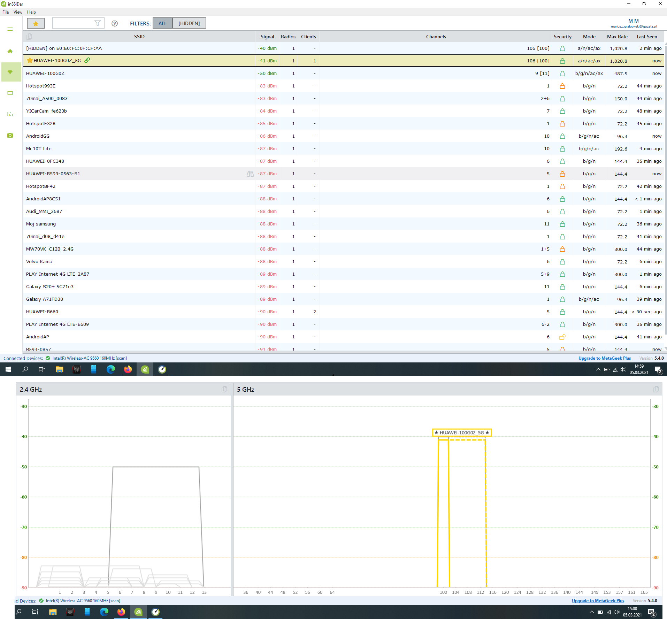Sort by the Max Rate column header
Viewport: 667px width, 644px height.
coord(617,37)
